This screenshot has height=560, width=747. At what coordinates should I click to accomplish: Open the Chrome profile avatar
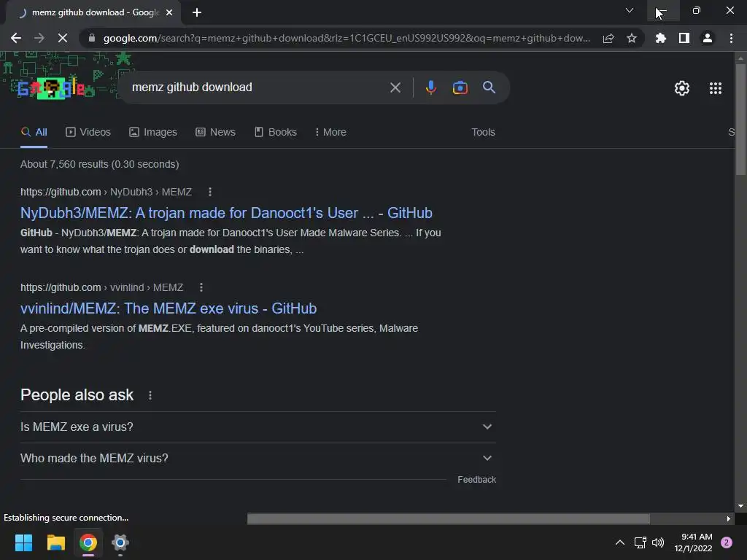(708, 38)
